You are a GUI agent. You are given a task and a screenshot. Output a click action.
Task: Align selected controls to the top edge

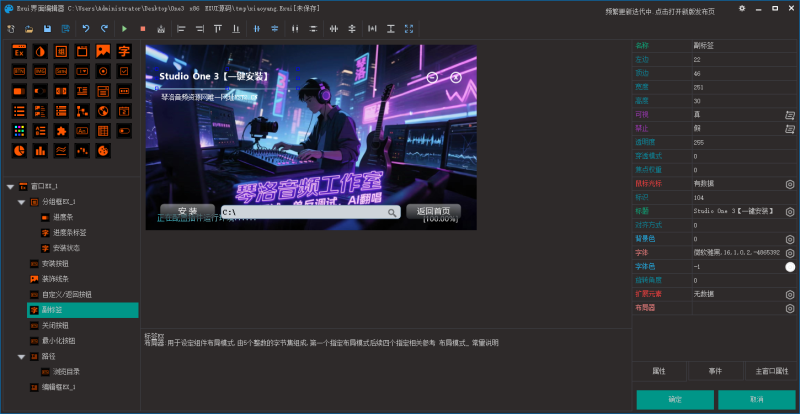tap(218, 29)
